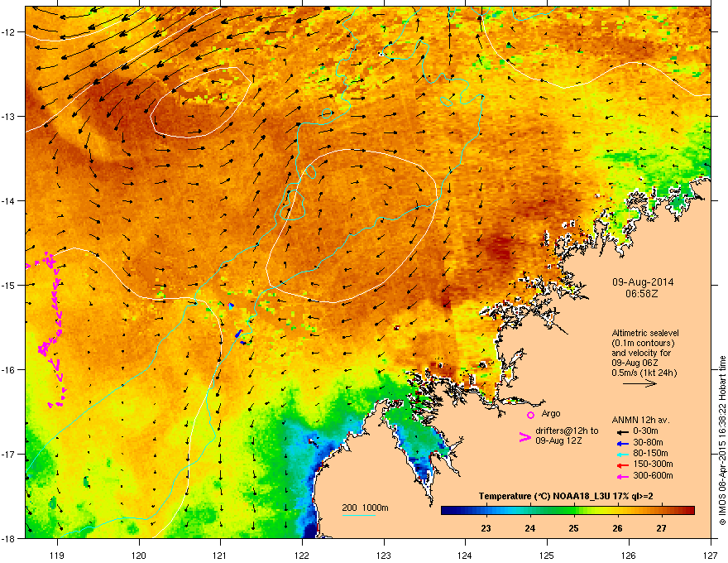Click longitude axis label 121

coord(220,555)
